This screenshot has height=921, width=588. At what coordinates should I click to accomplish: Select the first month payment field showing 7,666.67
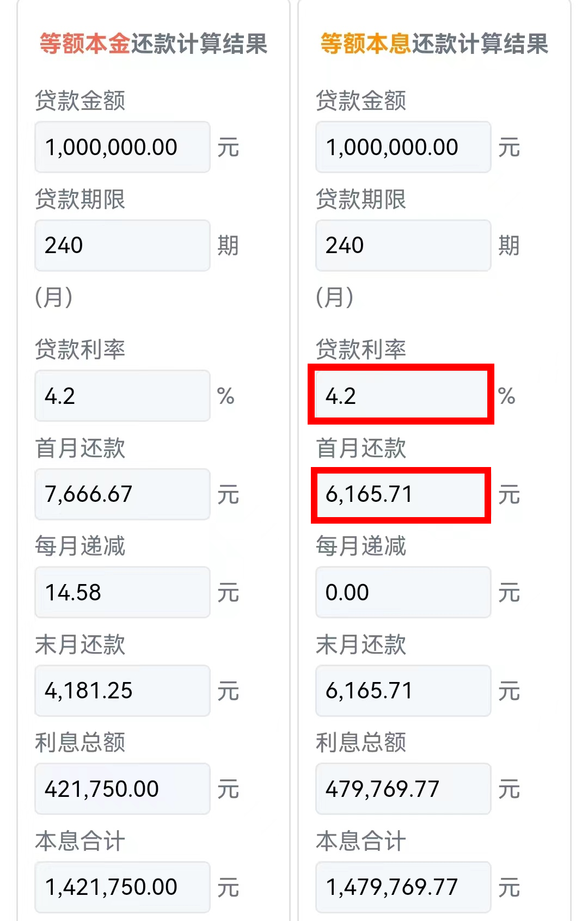[122, 493]
